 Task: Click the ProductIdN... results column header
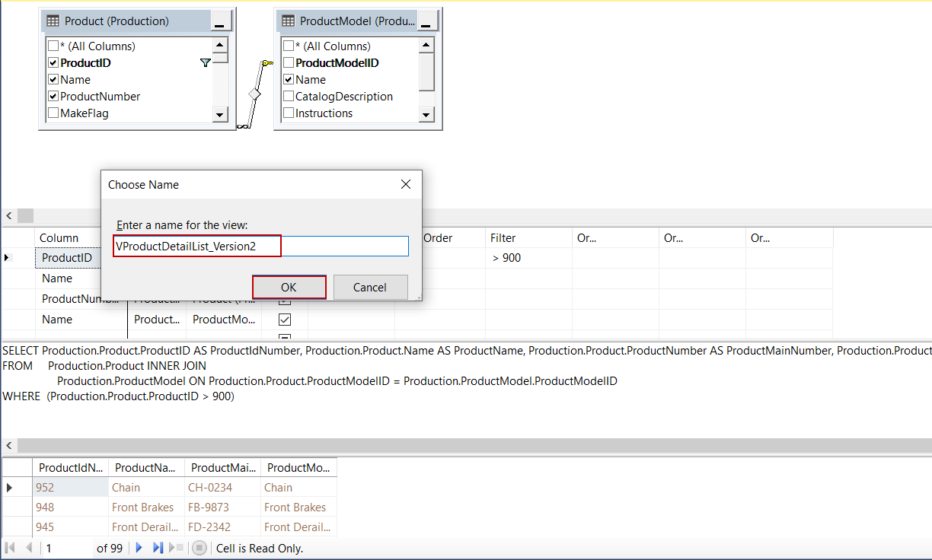coord(70,468)
